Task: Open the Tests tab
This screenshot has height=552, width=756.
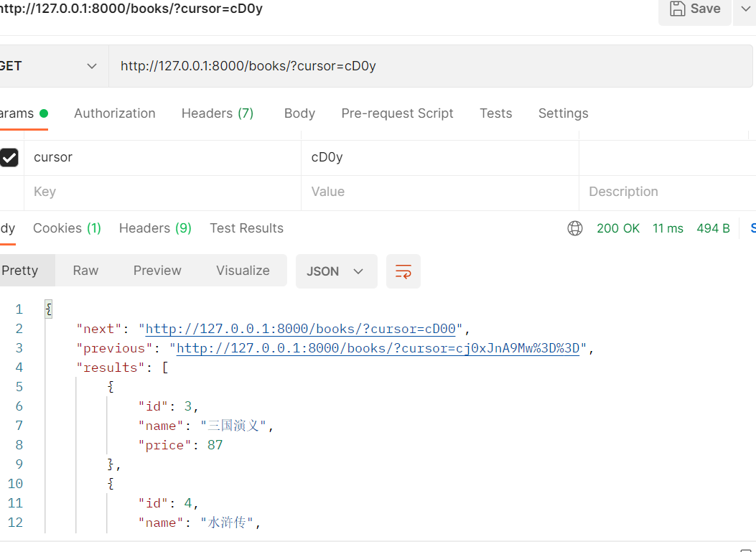Action: tap(495, 113)
